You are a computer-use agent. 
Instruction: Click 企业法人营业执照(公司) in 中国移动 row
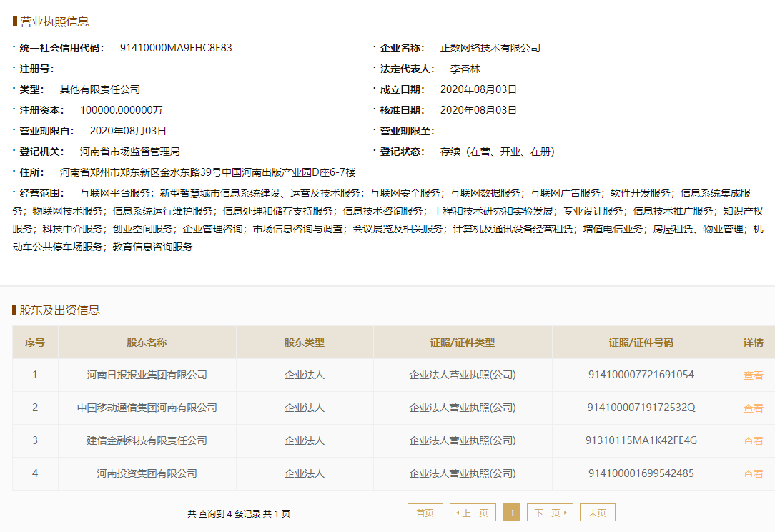tap(463, 408)
